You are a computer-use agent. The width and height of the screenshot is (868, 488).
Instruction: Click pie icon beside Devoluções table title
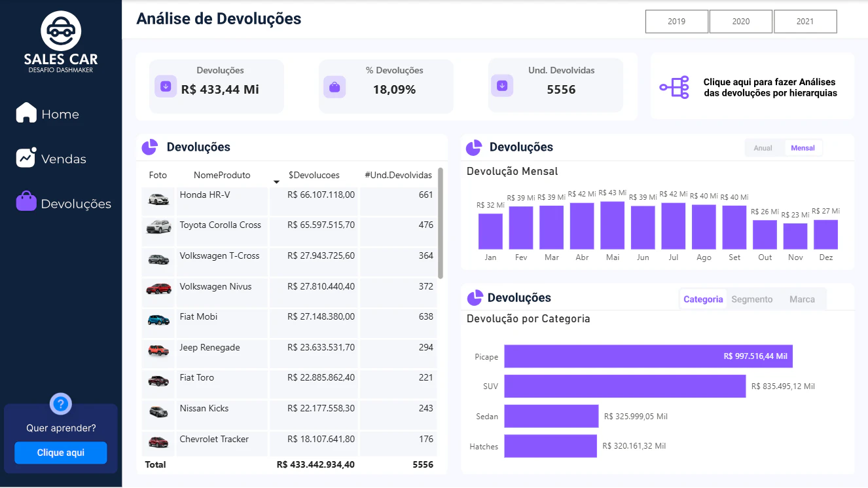[x=149, y=147]
